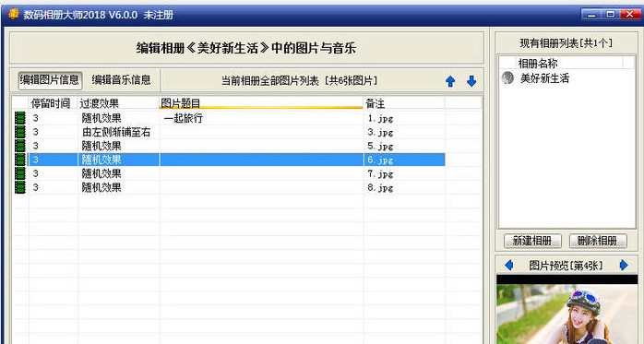Click the film icon of the 3.jpg row
This screenshot has height=344, width=644.
[x=19, y=132]
